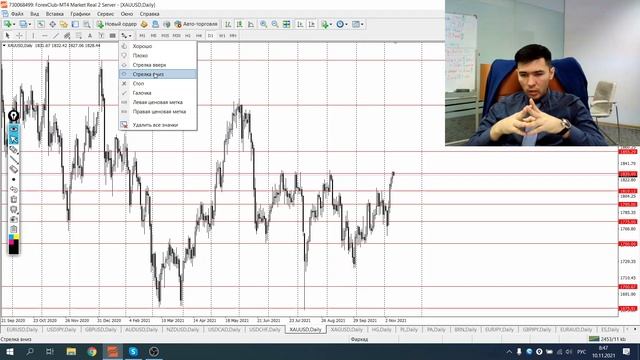Open Skype from the taskbar

point(133,351)
